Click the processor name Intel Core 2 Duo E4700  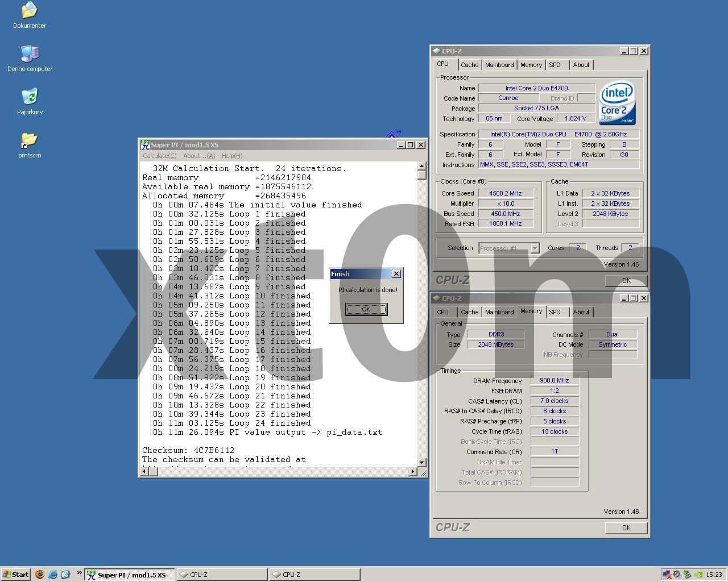[x=536, y=88]
